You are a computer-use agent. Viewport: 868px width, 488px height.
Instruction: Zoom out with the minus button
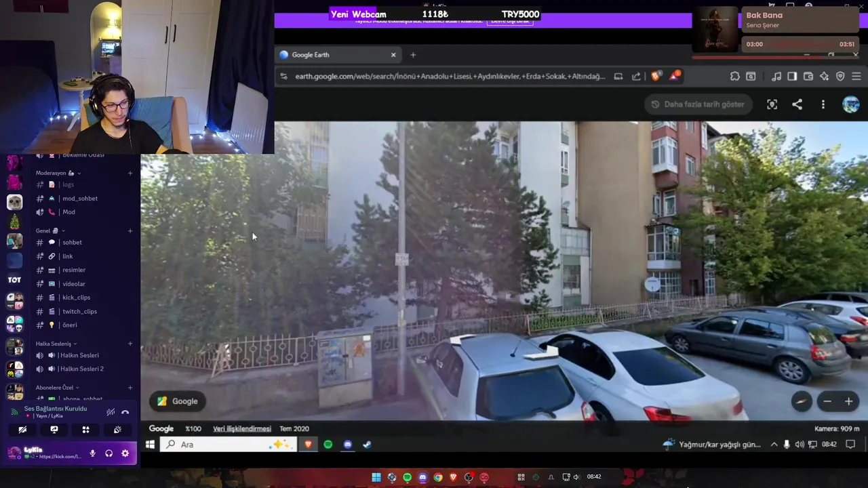[827, 401]
